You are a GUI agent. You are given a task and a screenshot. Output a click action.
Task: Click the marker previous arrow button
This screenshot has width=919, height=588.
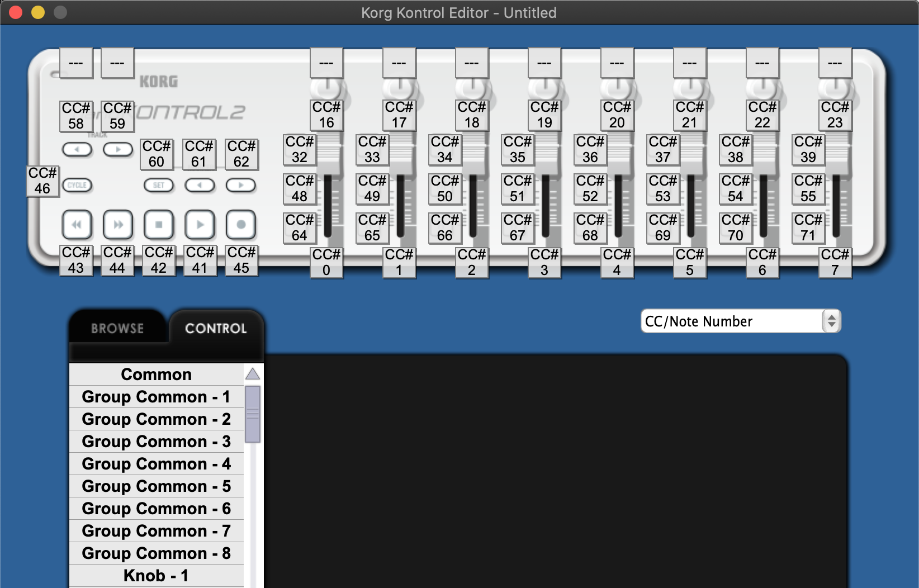200,185
